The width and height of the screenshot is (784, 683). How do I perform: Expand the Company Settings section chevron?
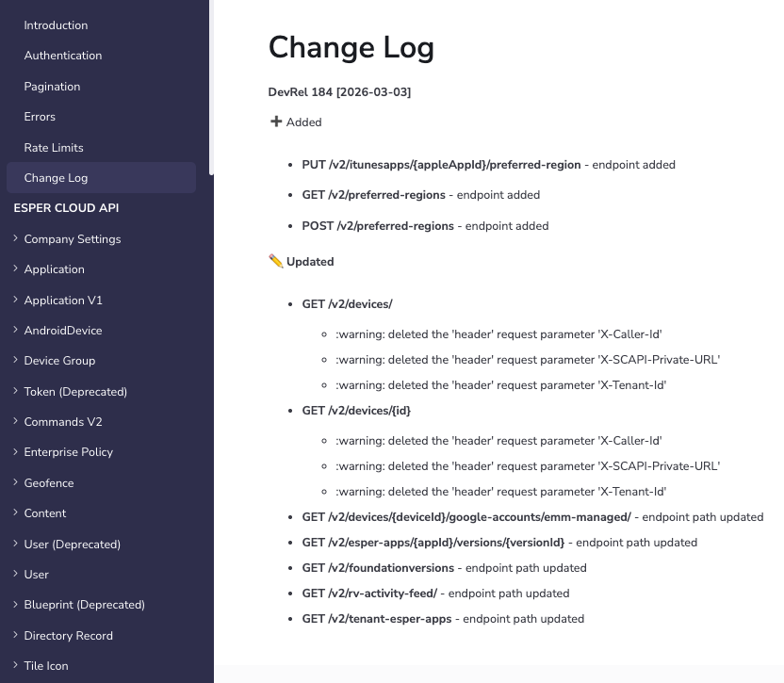coord(15,239)
